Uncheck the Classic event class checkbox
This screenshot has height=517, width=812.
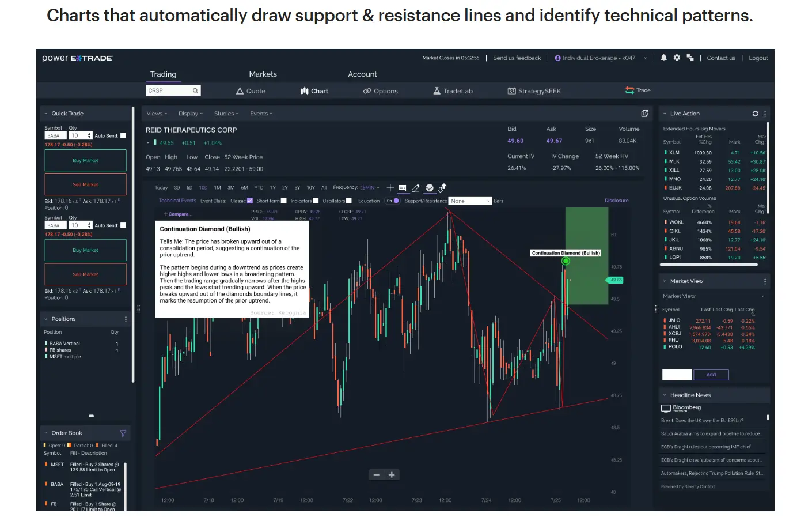coord(250,201)
